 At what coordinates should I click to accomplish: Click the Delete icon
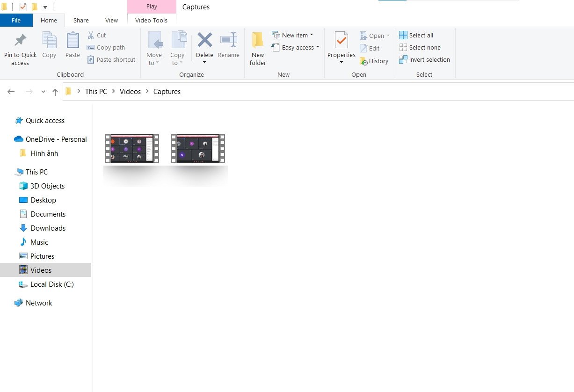(x=204, y=45)
